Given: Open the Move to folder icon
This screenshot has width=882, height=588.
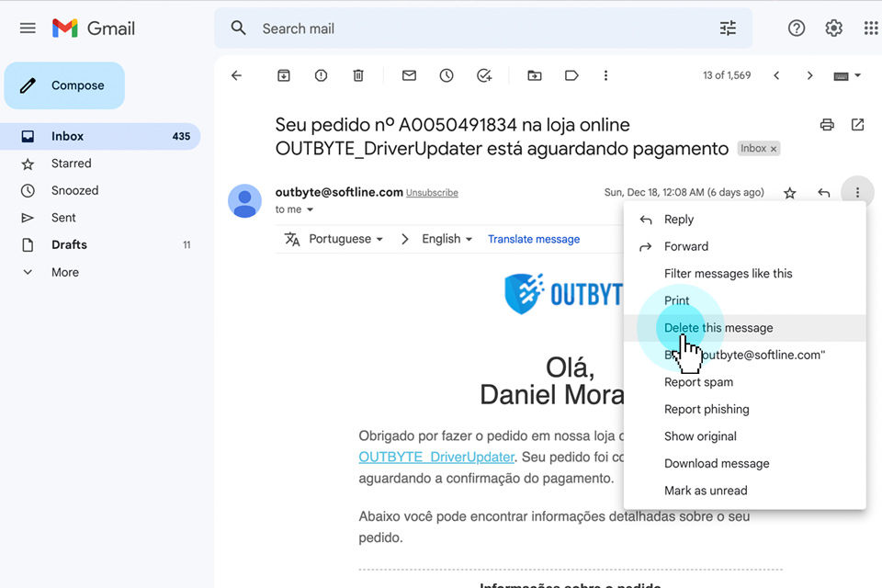Looking at the screenshot, I should tap(535, 75).
